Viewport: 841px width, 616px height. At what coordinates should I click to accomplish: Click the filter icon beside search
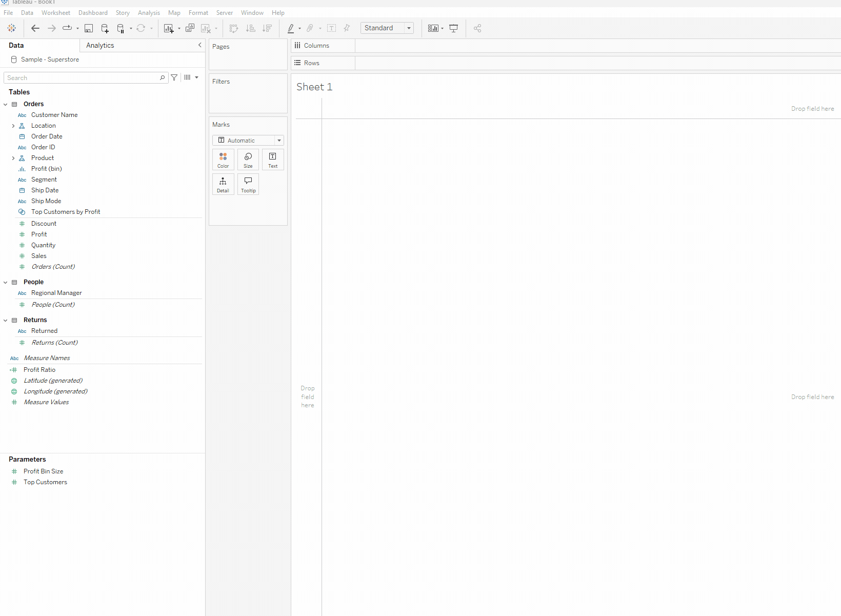pos(174,77)
